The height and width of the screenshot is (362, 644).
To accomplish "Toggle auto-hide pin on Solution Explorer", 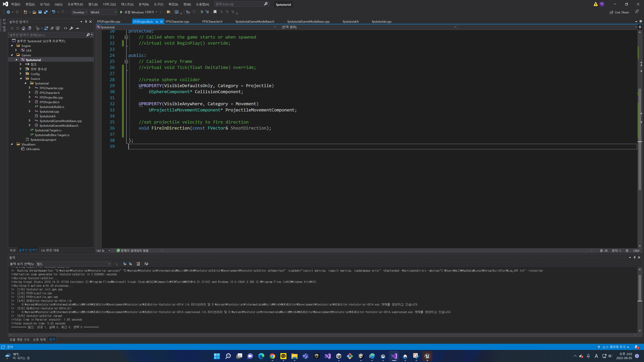I will pos(86,22).
